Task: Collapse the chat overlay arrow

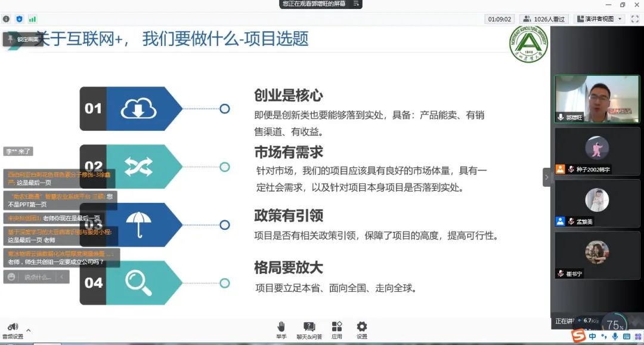Action: tap(62, 277)
